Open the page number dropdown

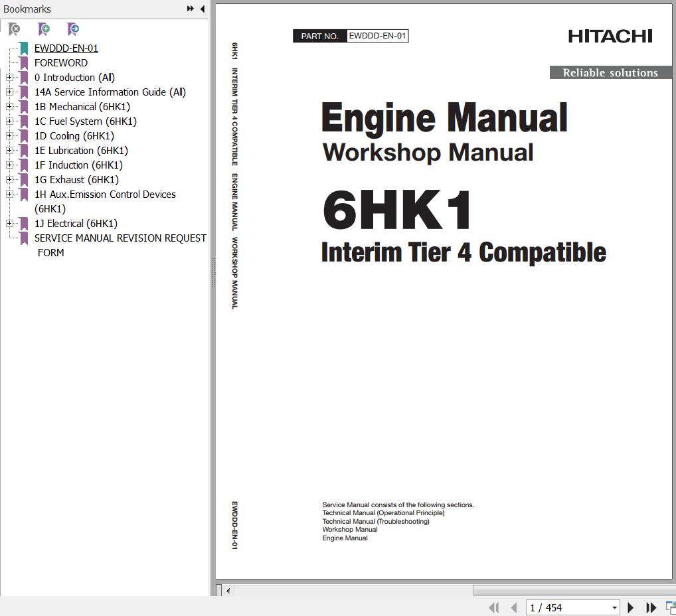point(614,608)
